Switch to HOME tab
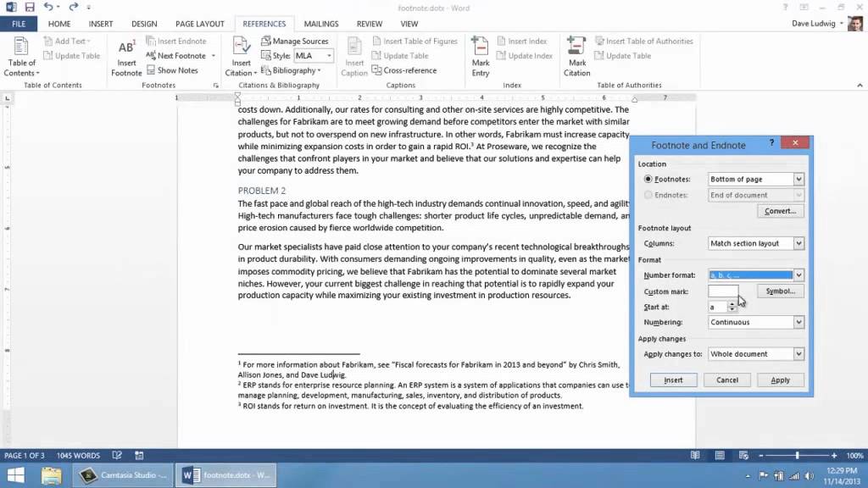 tap(59, 24)
